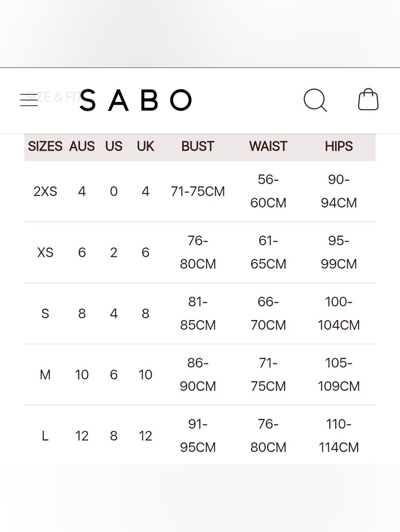This screenshot has height=532, width=400.
Task: Click the 76-80CM waist value for L
Action: pyautogui.click(x=268, y=436)
